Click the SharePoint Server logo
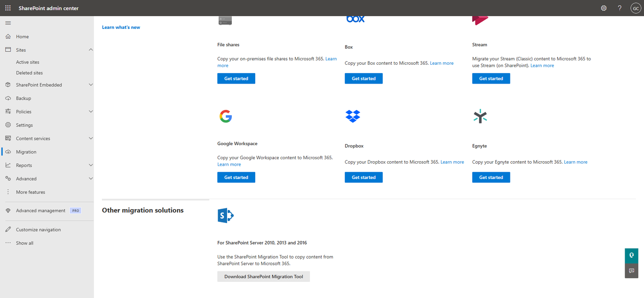The image size is (644, 298). point(225,216)
